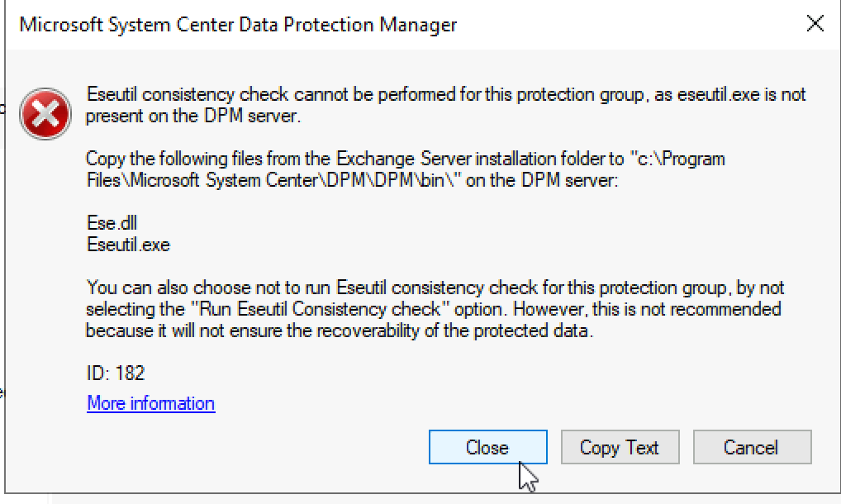Click the 'c:\Program' path beginning text
The height and width of the screenshot is (504, 841).
click(x=677, y=159)
